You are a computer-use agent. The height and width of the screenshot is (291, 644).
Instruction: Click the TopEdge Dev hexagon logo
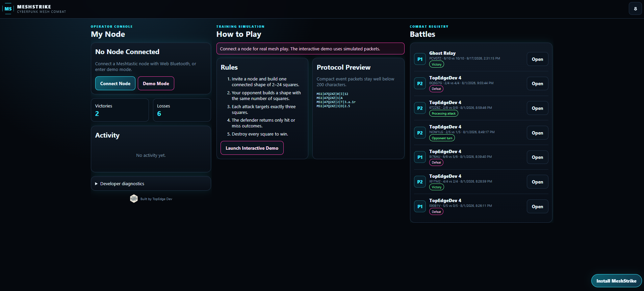tap(134, 199)
